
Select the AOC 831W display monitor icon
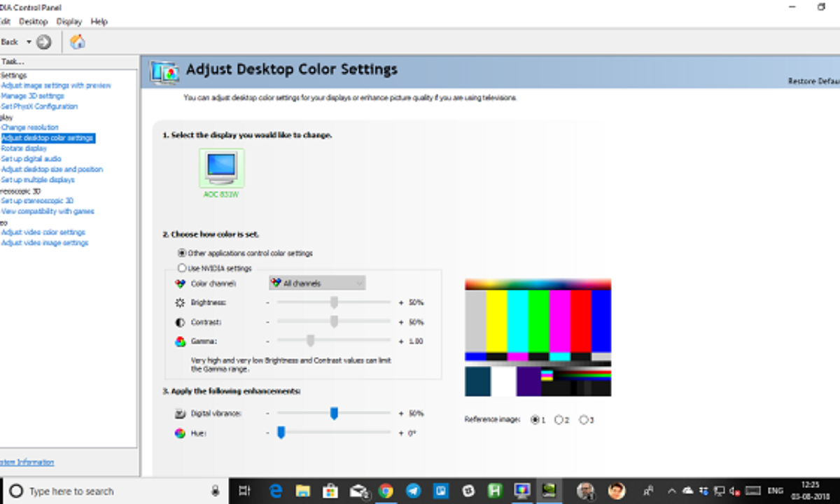(x=221, y=169)
